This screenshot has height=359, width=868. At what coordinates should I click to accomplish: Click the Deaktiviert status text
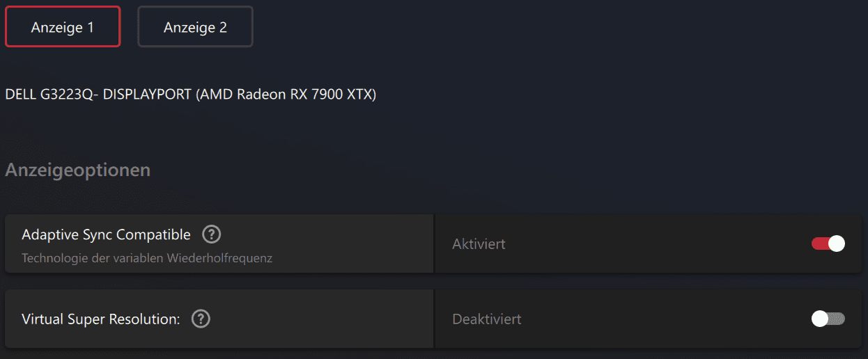[487, 319]
